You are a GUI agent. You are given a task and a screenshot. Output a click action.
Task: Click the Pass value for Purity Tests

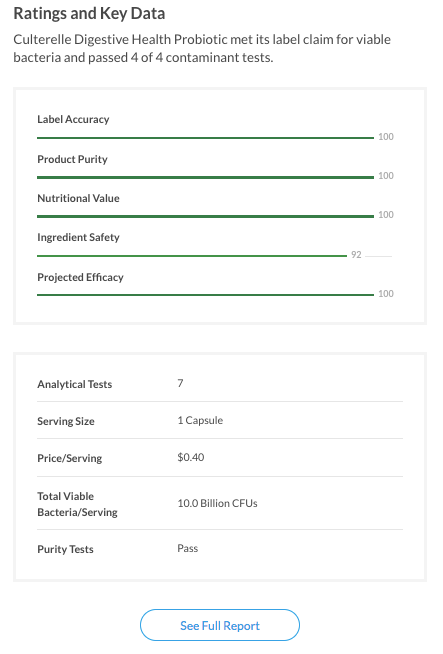coord(188,548)
